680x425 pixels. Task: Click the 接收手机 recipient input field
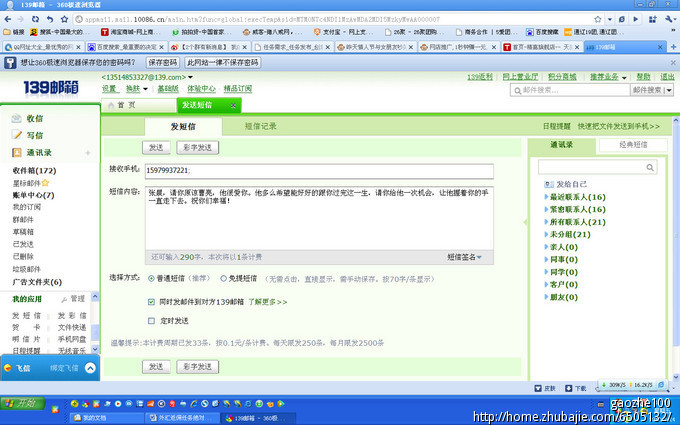[319, 171]
